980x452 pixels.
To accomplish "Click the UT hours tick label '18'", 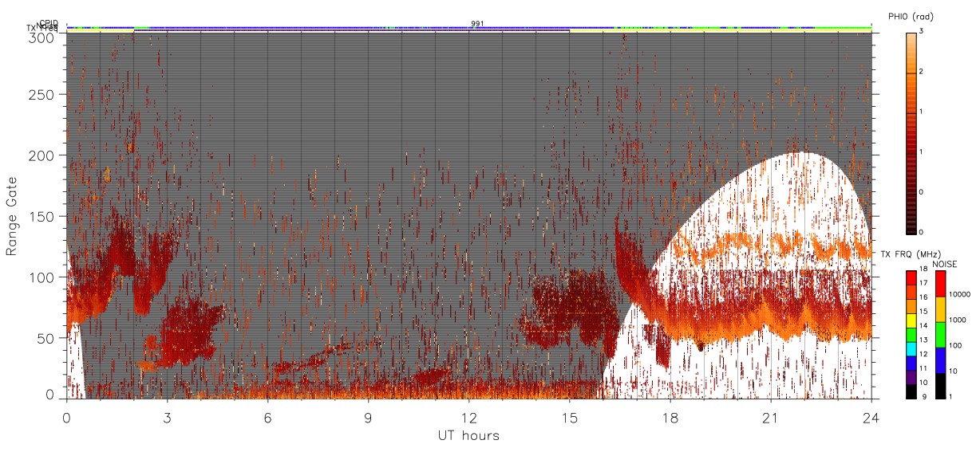I will point(670,418).
